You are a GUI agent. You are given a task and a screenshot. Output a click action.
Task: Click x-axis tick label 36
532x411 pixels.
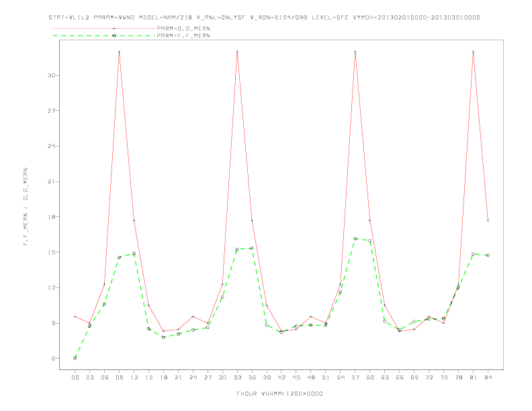click(252, 377)
